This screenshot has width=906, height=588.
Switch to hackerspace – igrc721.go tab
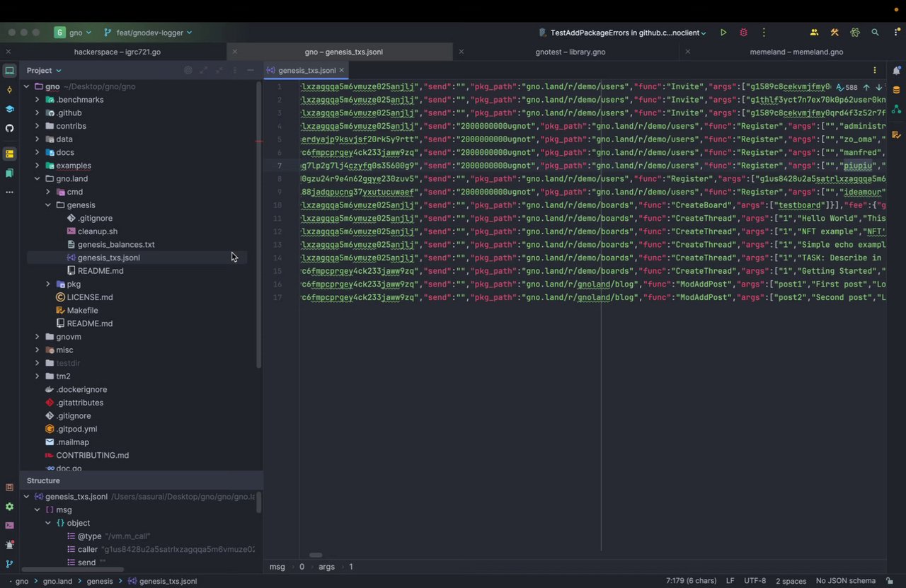pos(117,52)
